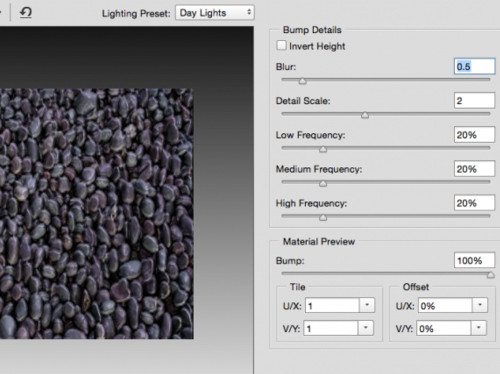Click the Invert Height label text
Screen dimensions: 500x374
tap(317, 46)
